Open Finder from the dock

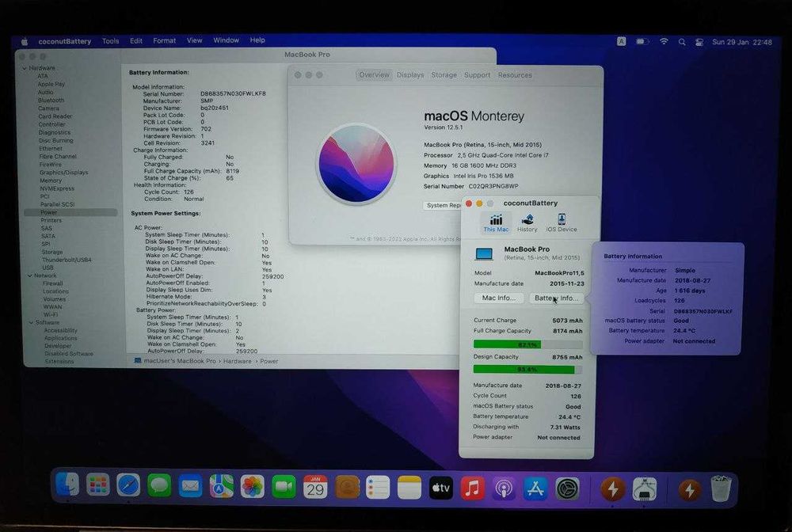point(67,485)
